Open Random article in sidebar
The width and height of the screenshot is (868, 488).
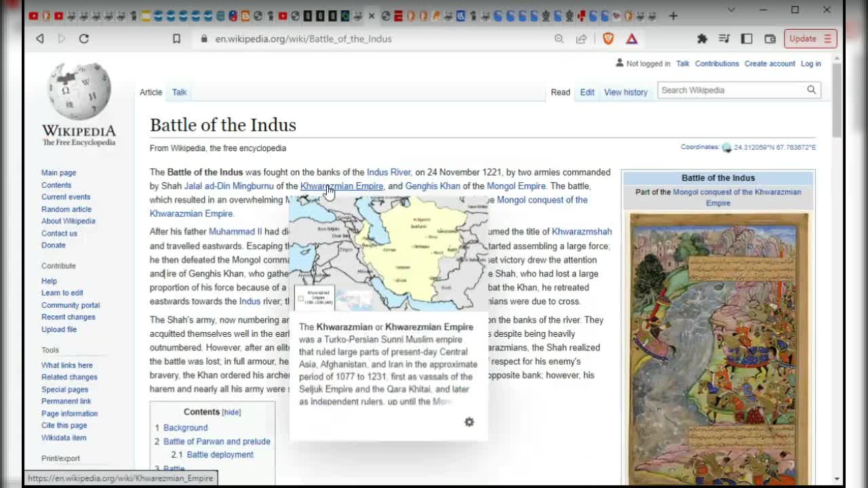(66, 209)
